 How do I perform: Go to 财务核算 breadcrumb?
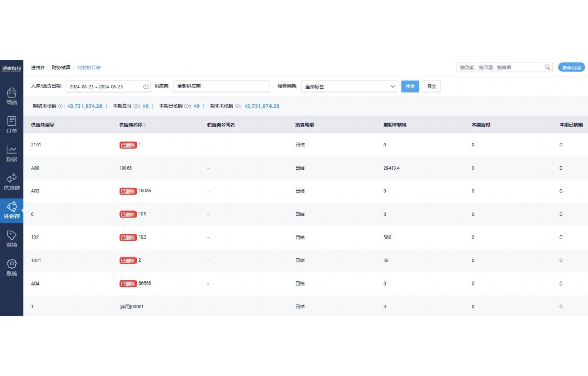[x=61, y=68]
